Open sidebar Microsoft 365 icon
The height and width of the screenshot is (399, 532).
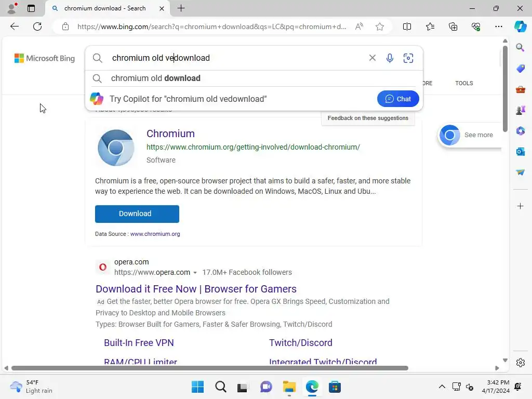[x=520, y=131]
